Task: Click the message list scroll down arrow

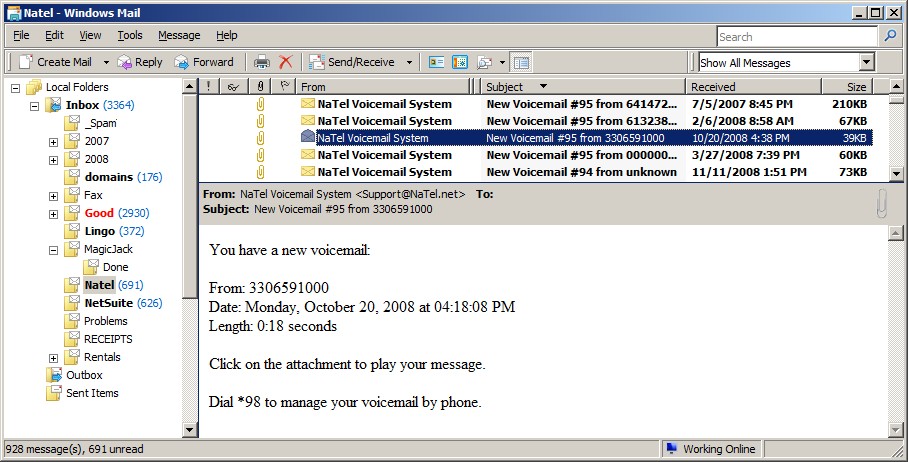Action: pos(896,173)
